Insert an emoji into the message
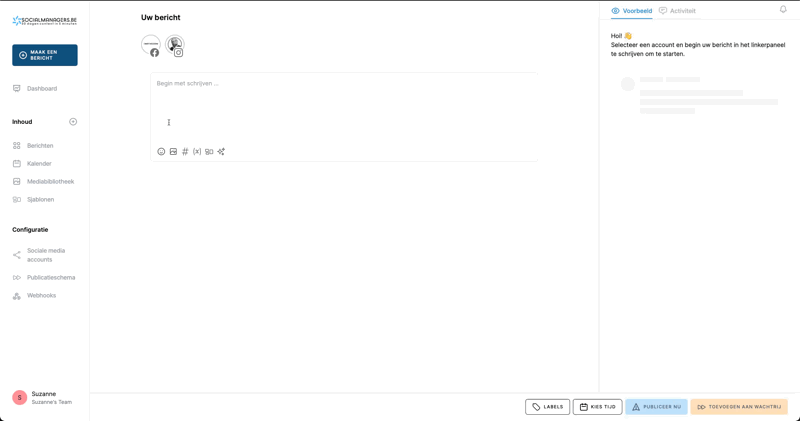 (161, 152)
